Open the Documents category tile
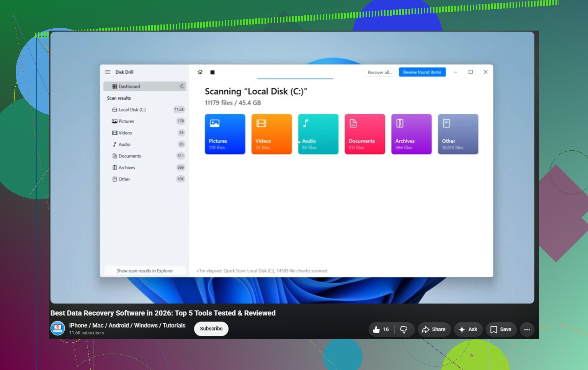 click(365, 134)
